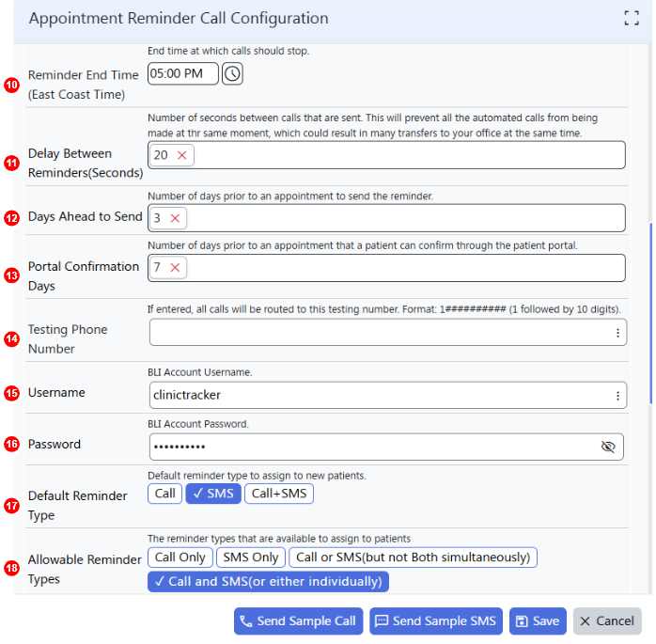Open options menu in Username field
Viewport: 656px width, 644px height.
point(617,396)
